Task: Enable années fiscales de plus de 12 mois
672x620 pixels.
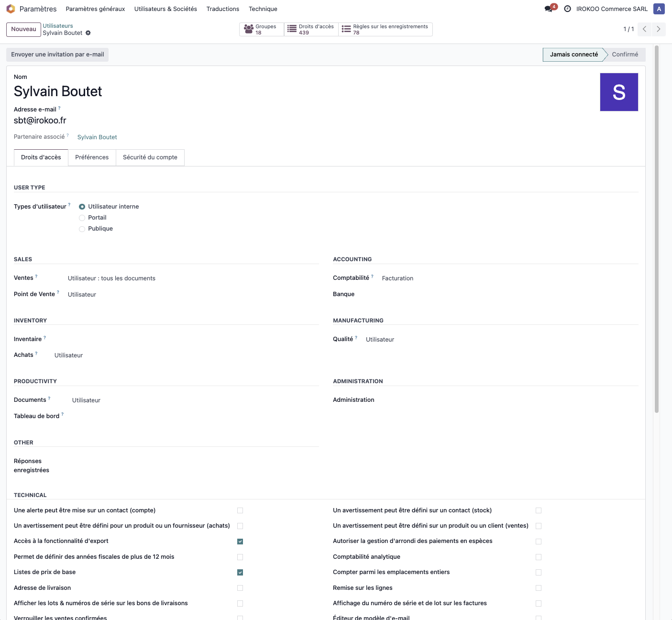Action: coord(240,557)
